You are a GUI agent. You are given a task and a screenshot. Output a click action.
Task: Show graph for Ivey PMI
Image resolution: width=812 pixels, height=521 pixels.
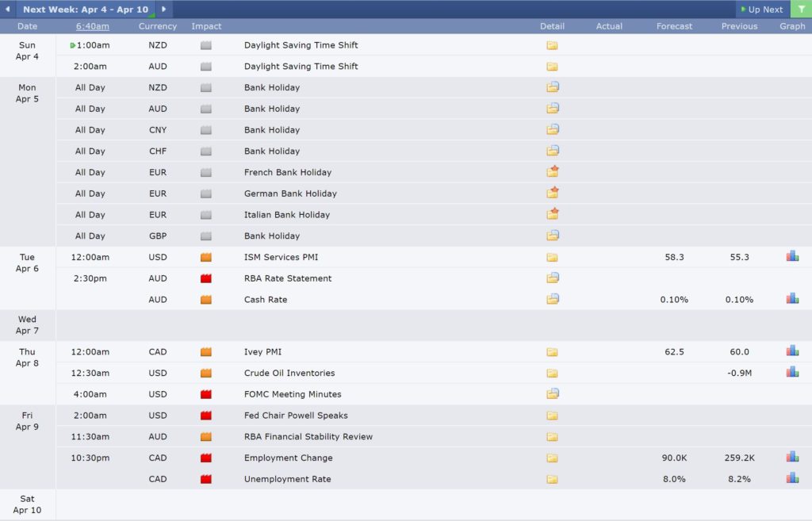792,351
